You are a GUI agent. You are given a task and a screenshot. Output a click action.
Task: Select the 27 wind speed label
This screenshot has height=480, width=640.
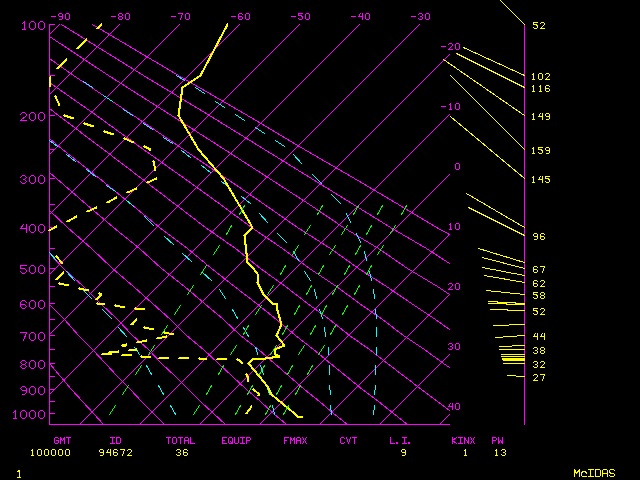539,378
